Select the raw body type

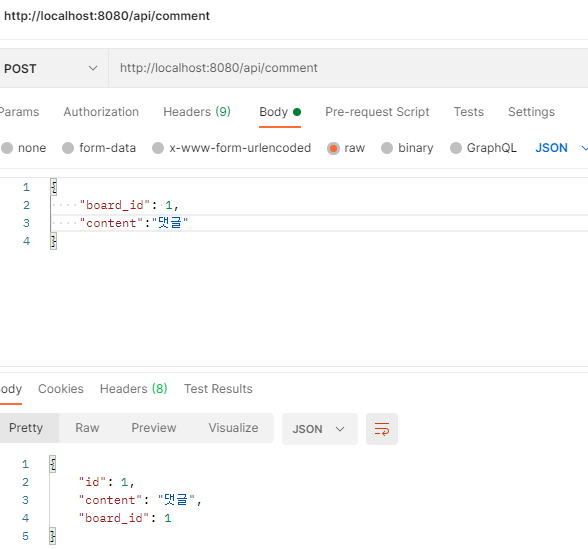click(x=346, y=148)
